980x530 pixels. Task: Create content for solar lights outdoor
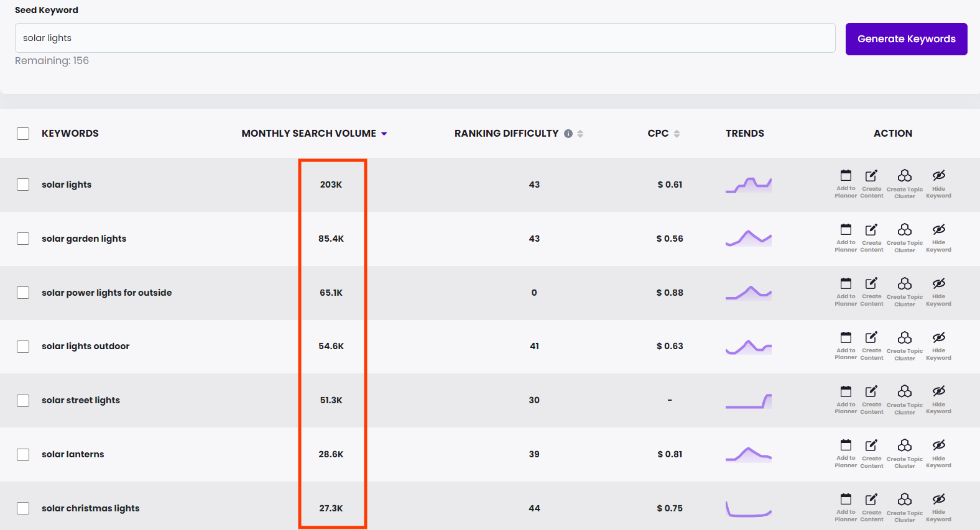tap(871, 345)
